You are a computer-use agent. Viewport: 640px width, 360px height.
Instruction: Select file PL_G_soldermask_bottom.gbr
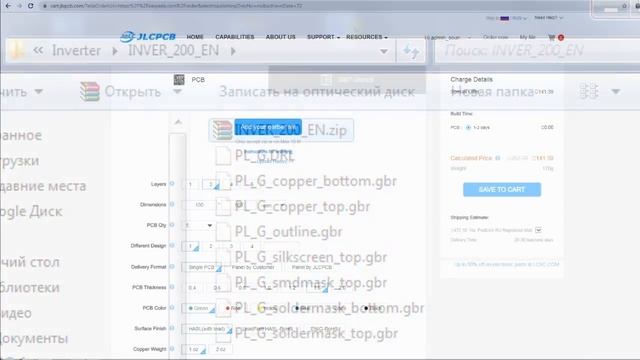[329, 308]
